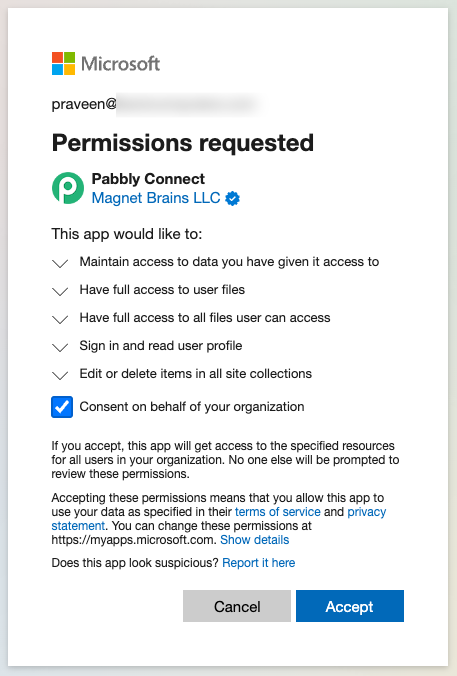Expand the Maintain access to data permission
This screenshot has height=676, width=457.
pos(60,263)
